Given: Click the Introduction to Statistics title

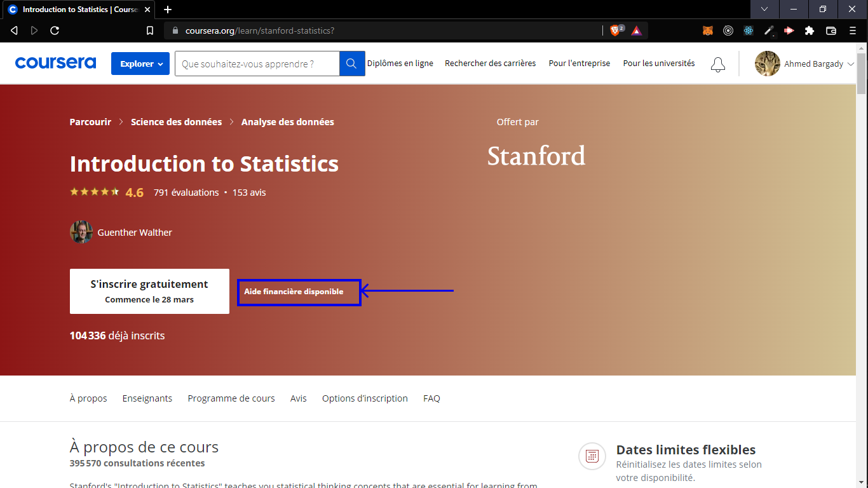Looking at the screenshot, I should (x=204, y=164).
